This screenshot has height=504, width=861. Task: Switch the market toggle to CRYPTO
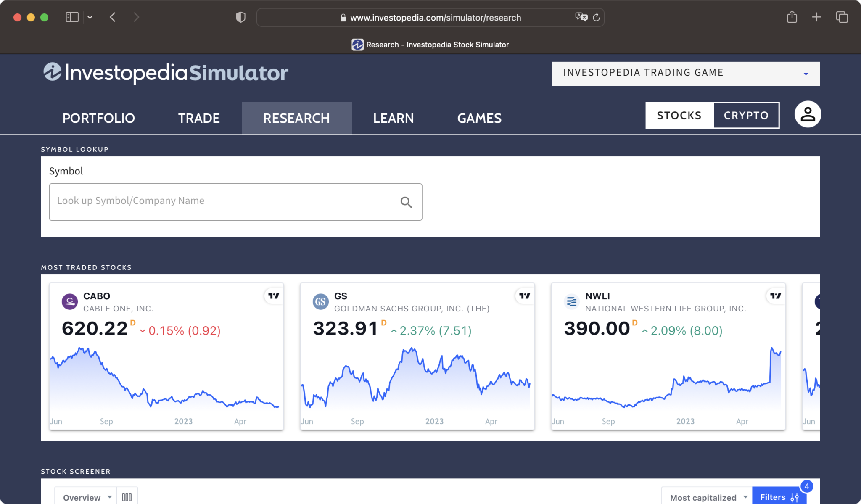[746, 115]
